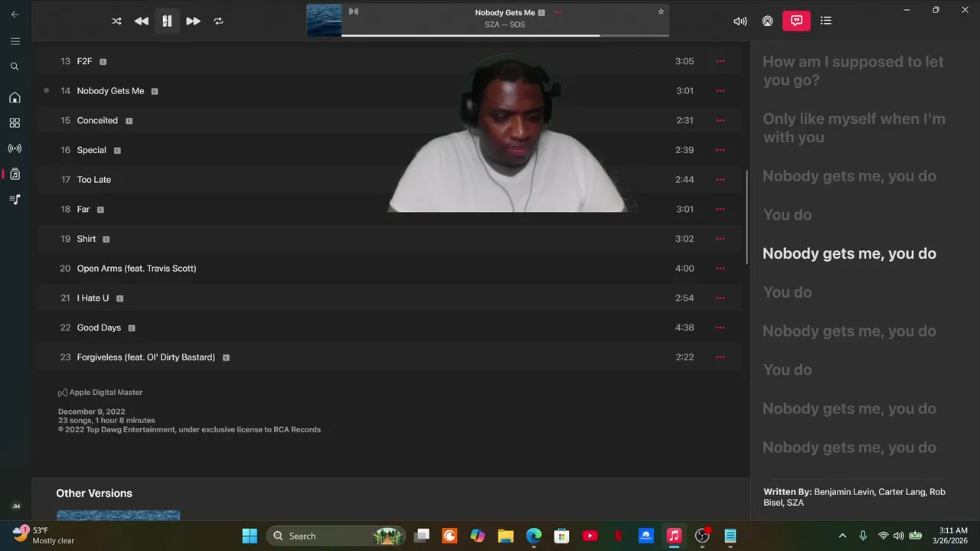Open AirPlay output options
Image resolution: width=980 pixels, height=551 pixels.
(767, 21)
